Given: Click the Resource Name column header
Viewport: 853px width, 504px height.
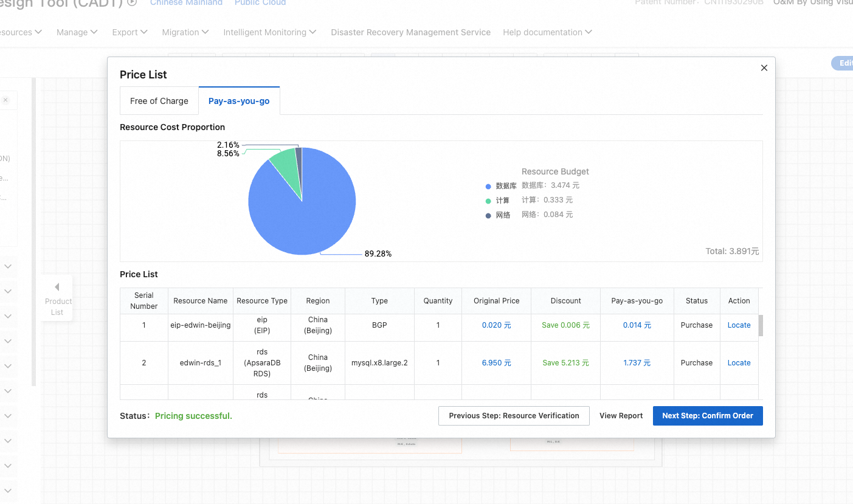Looking at the screenshot, I should 200,301.
